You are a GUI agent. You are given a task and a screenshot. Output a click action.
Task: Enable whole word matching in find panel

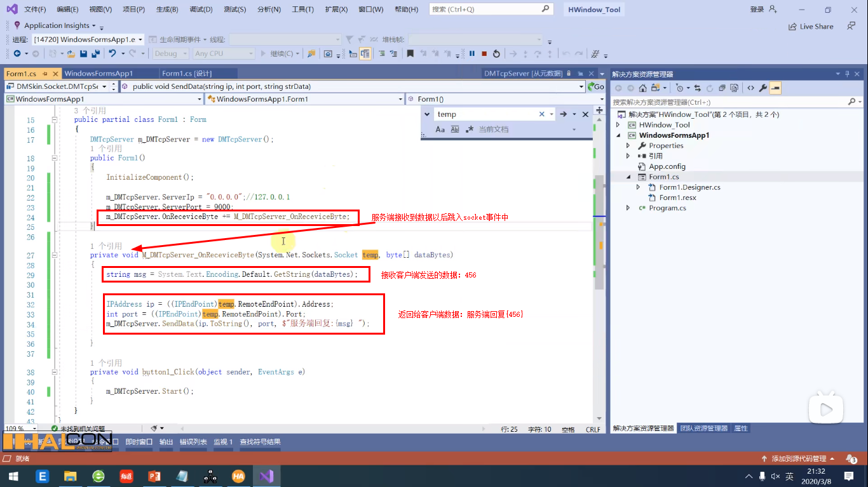(x=455, y=130)
